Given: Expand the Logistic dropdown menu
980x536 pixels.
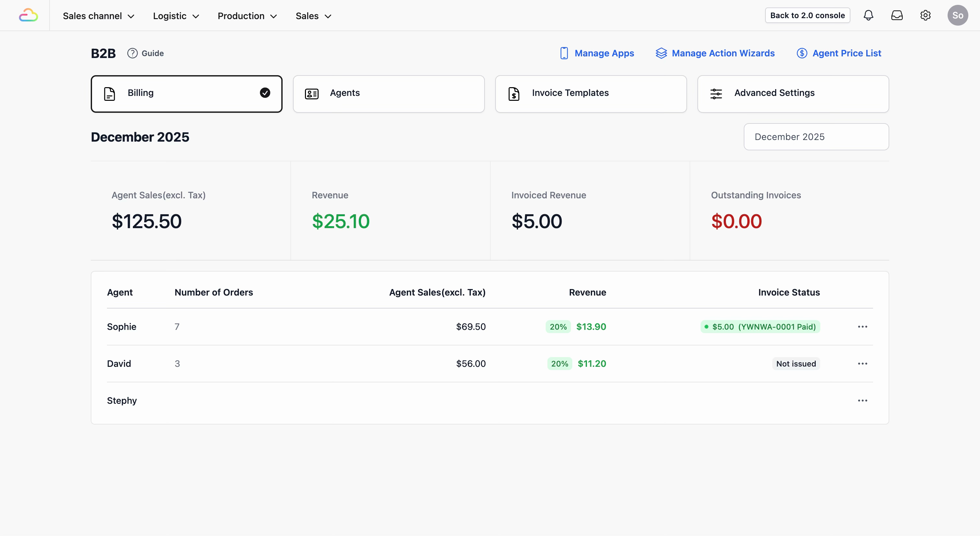Looking at the screenshot, I should pos(176,16).
